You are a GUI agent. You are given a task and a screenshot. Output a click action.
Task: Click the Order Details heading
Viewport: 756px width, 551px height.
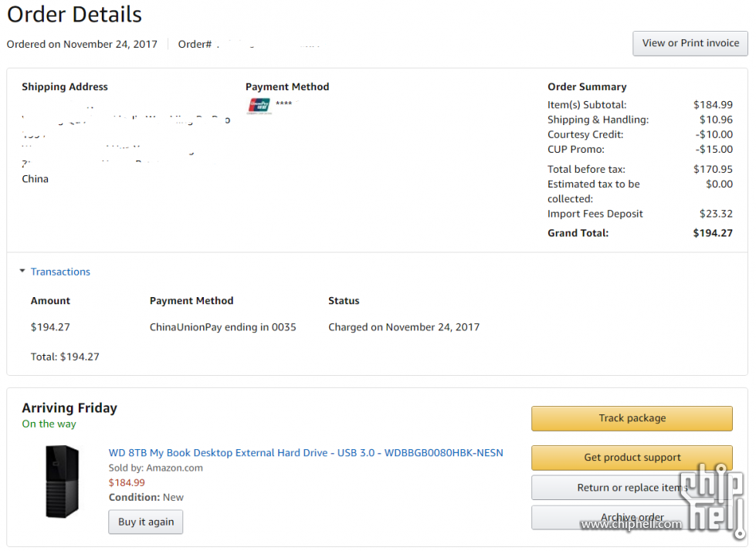pyautogui.click(x=74, y=14)
